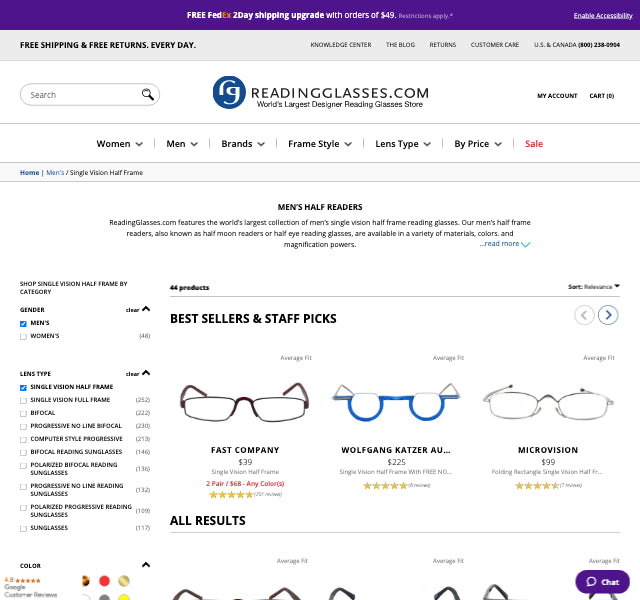Collapse the Gender filter section

click(146, 309)
